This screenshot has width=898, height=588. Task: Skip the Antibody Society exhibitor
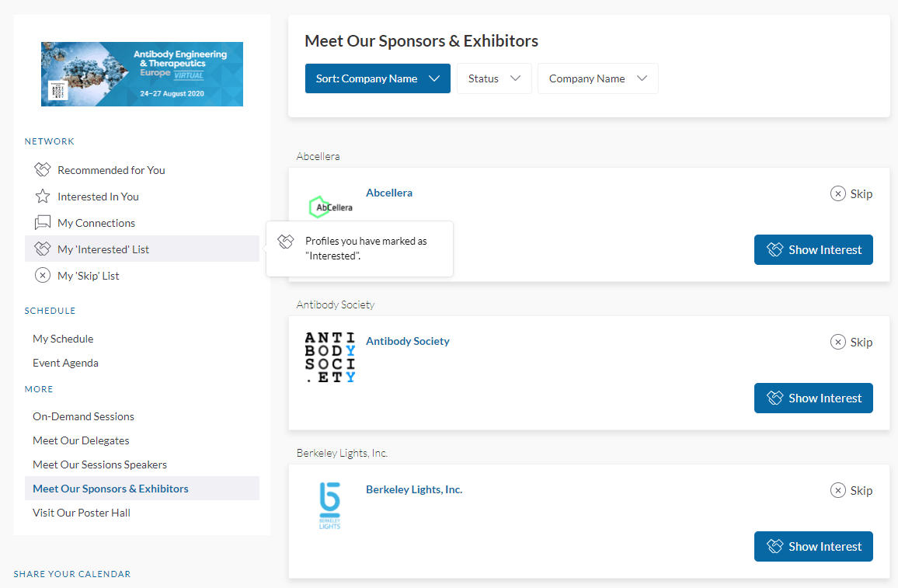pyautogui.click(x=851, y=343)
